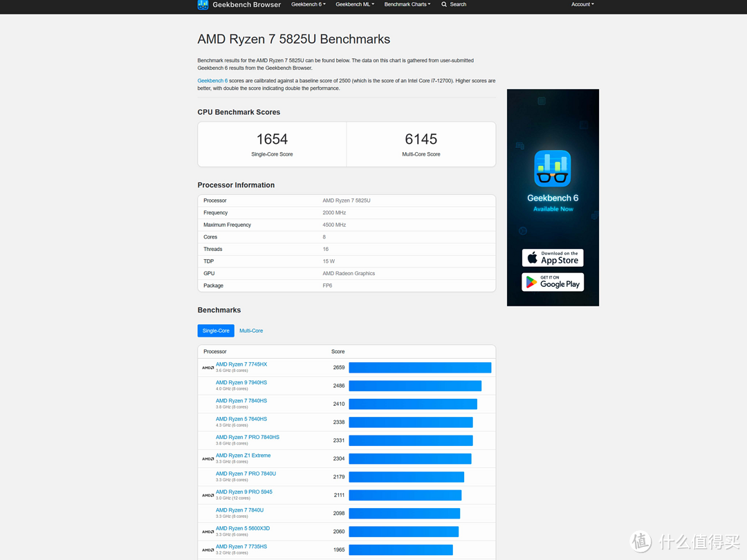The image size is (747, 560).
Task: Click the 1654 Single-Core Score value
Action: [272, 139]
